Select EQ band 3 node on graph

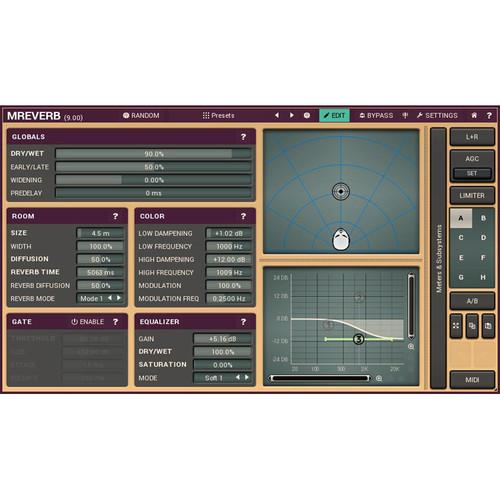pyautogui.click(x=359, y=339)
